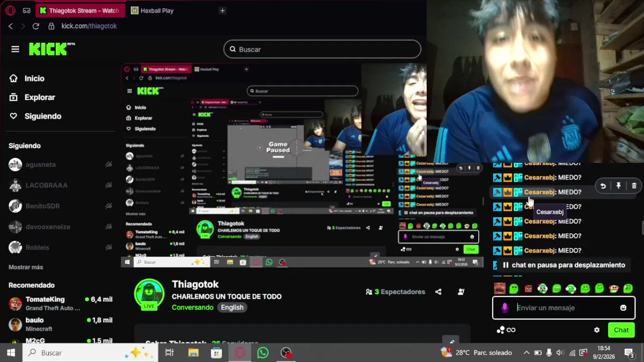Click the KICK logo
Image resolution: width=644 pixels, height=362 pixels.
(52, 49)
